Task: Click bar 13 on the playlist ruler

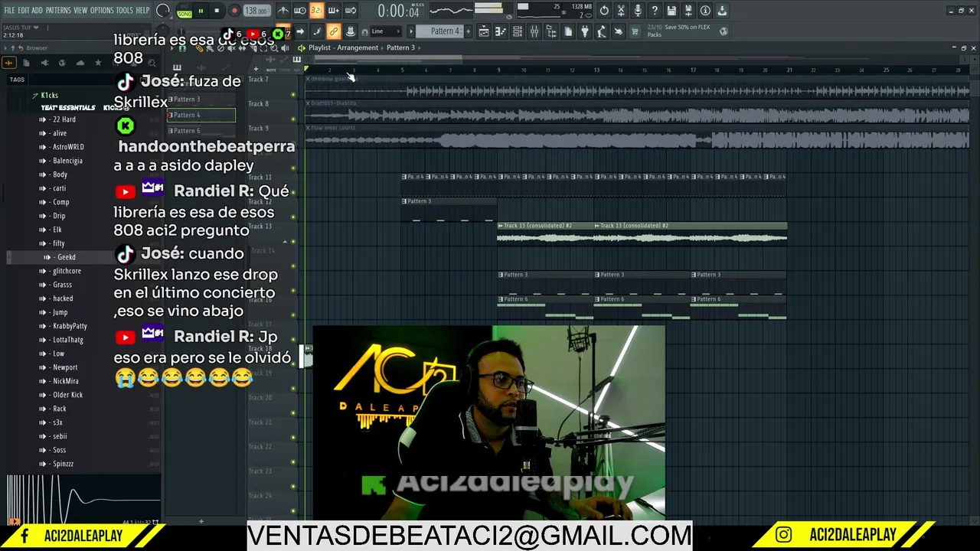Action: coord(596,70)
